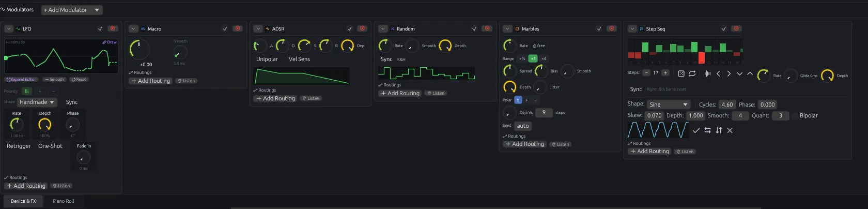This screenshot has width=868, height=209.
Task: Click the LFO Depth knob
Action: pos(45,125)
